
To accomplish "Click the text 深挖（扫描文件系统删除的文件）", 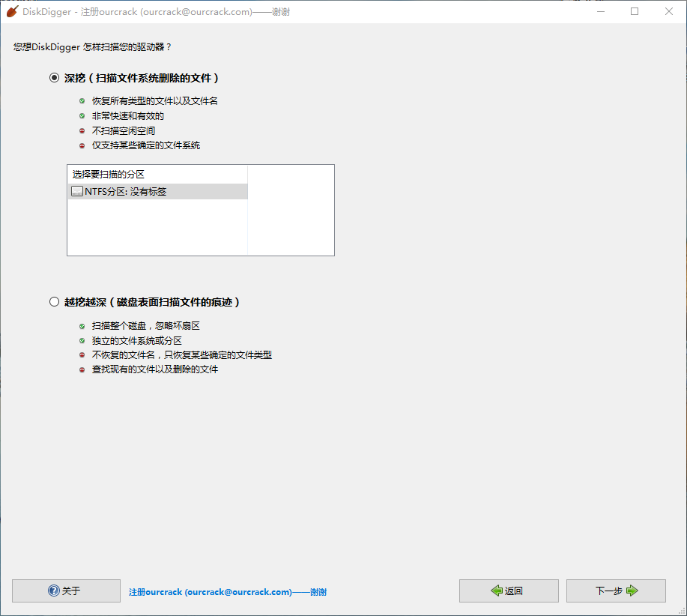I will click(x=142, y=78).
